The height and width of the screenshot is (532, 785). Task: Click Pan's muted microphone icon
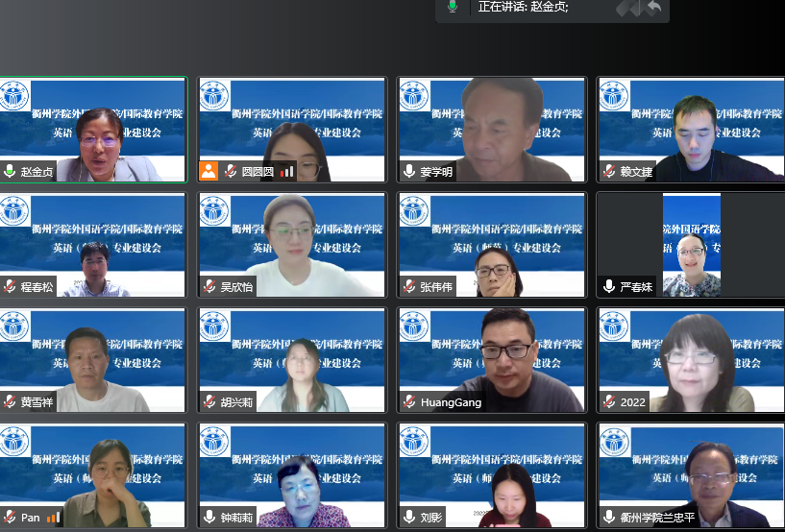coord(10,517)
